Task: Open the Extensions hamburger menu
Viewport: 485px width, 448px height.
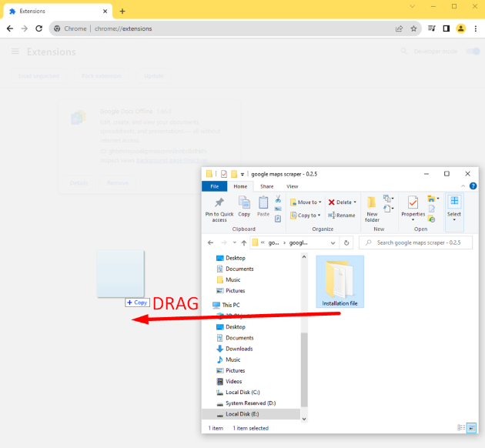Action: (15, 52)
